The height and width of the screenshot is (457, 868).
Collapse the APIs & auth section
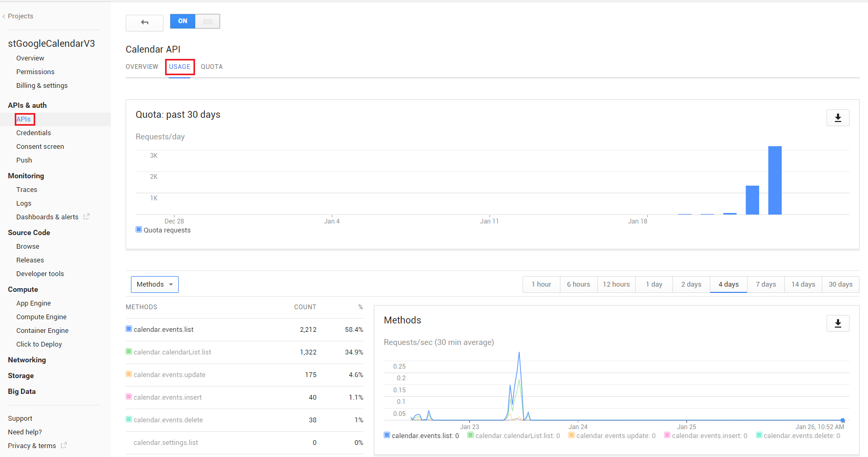pos(27,106)
